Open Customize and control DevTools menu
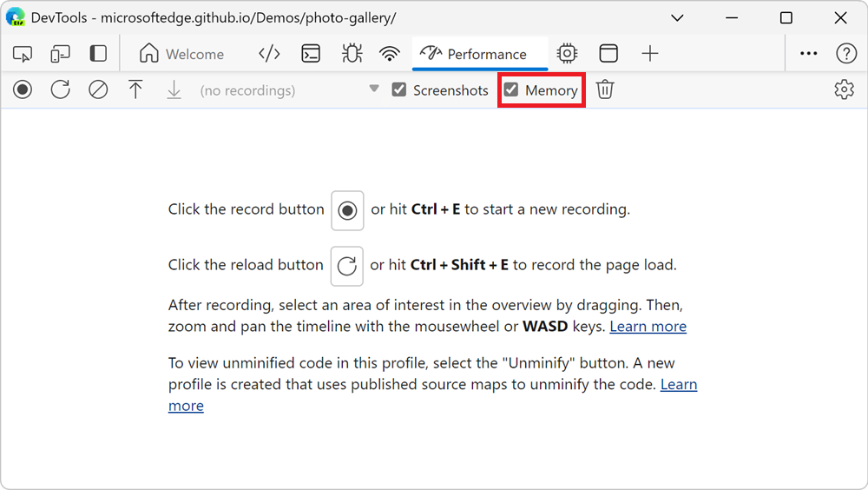Image resolution: width=868 pixels, height=490 pixels. tap(809, 54)
